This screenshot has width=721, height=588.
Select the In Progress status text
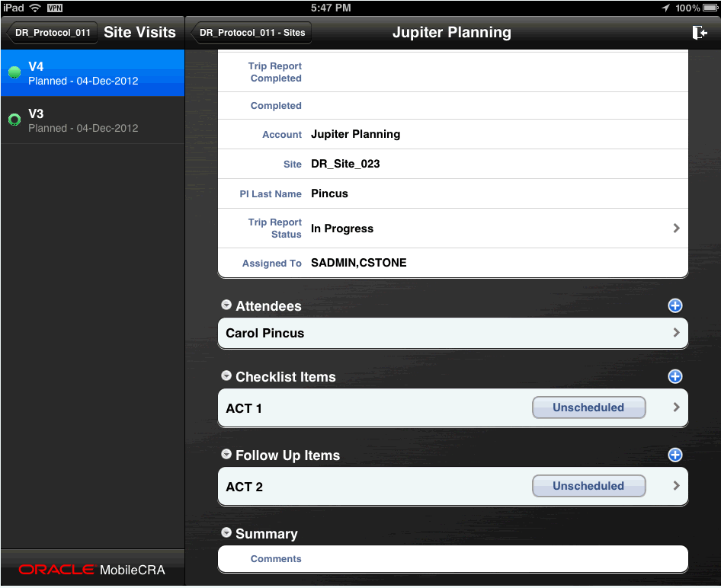pyautogui.click(x=342, y=228)
